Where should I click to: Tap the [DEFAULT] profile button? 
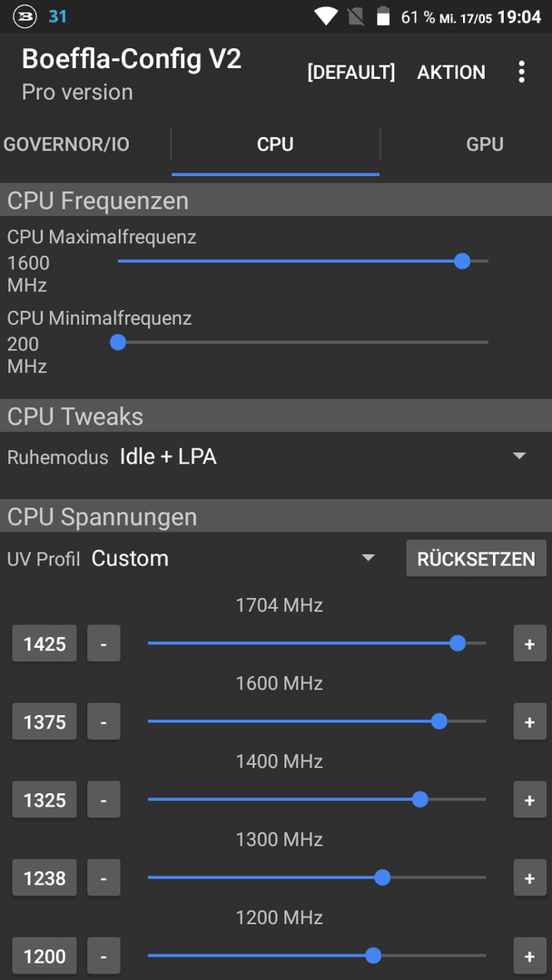coord(351,73)
